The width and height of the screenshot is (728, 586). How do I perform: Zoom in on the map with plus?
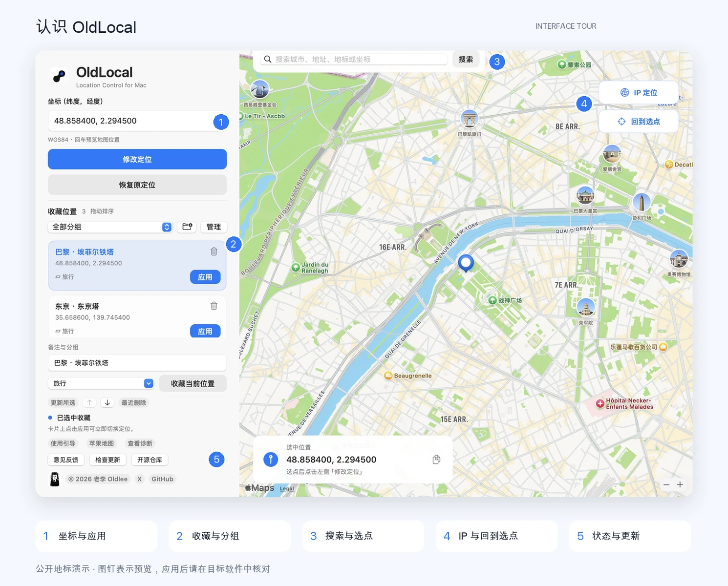coord(680,484)
